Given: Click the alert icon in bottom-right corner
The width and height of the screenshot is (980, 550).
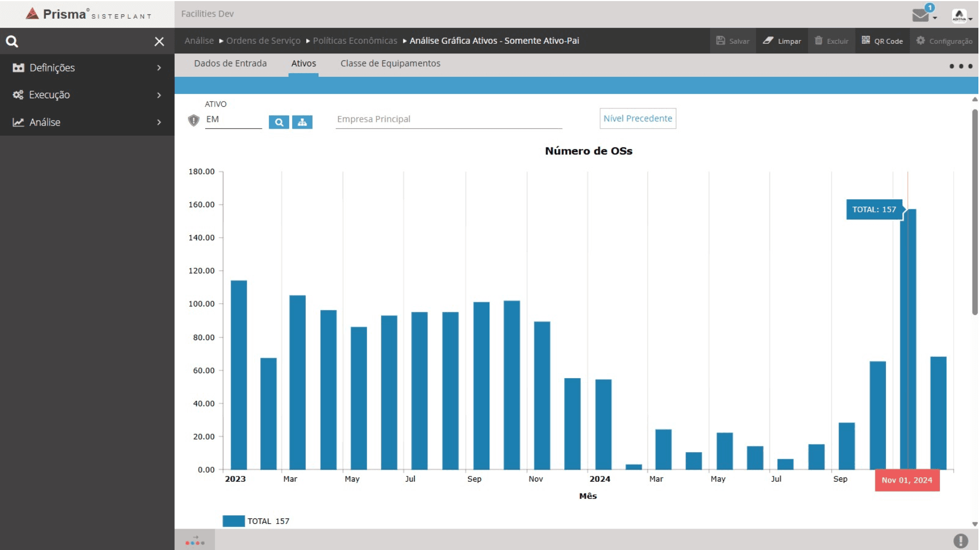Looking at the screenshot, I should [x=960, y=540].
